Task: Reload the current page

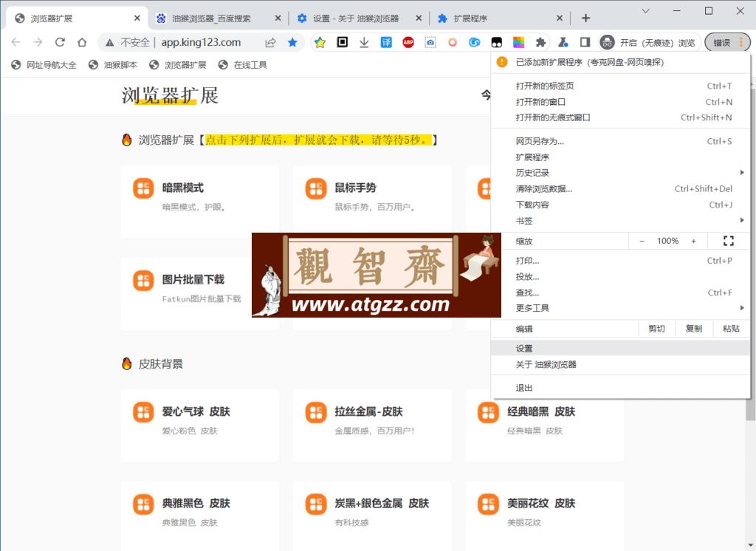Action: click(x=60, y=42)
